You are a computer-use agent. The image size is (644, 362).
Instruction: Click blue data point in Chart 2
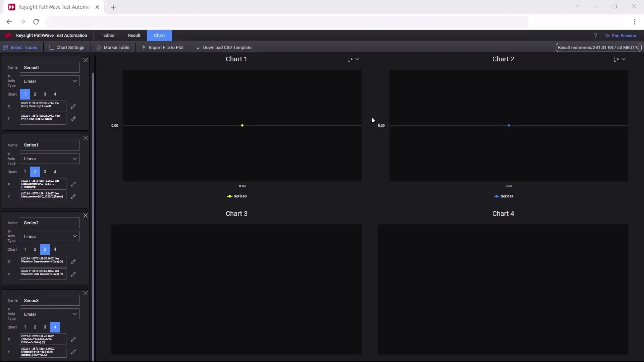(509, 125)
